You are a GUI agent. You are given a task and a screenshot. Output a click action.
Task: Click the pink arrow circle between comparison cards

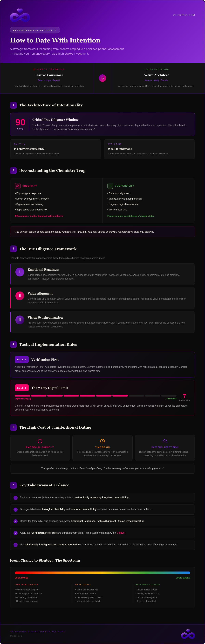pyautogui.click(x=102, y=78)
